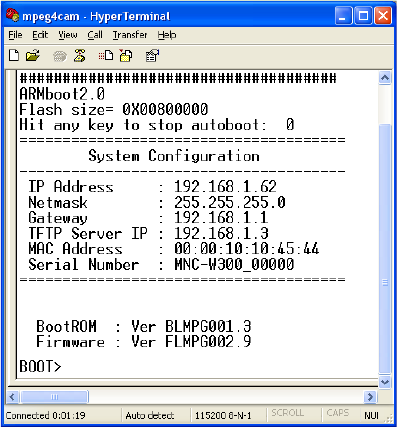This screenshot has width=397, height=427.
Task: Click in the terminal at the BOOT> prompt
Action: coord(40,366)
